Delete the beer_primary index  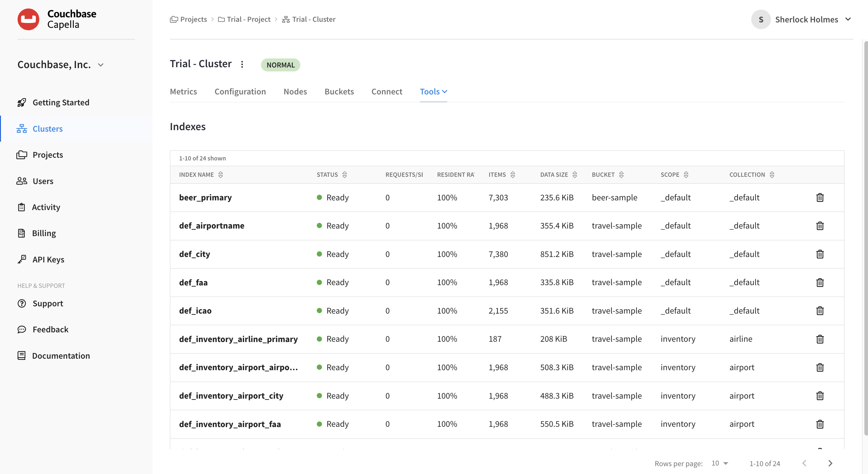820,198
